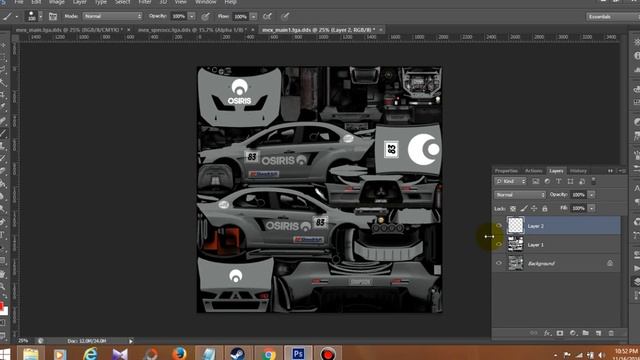Image resolution: width=640 pixels, height=360 pixels.
Task: Collapse the panel group with double arrows
Action: point(611,171)
